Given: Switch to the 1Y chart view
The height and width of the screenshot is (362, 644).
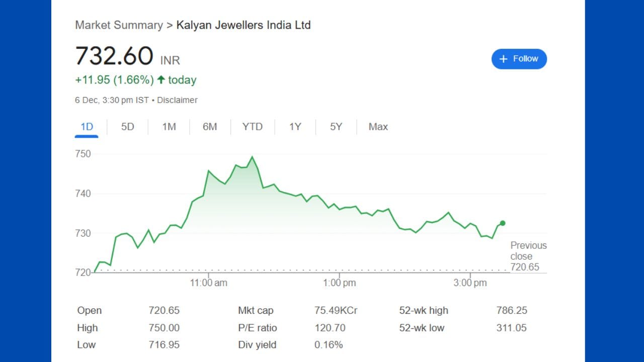Looking at the screenshot, I should (295, 127).
